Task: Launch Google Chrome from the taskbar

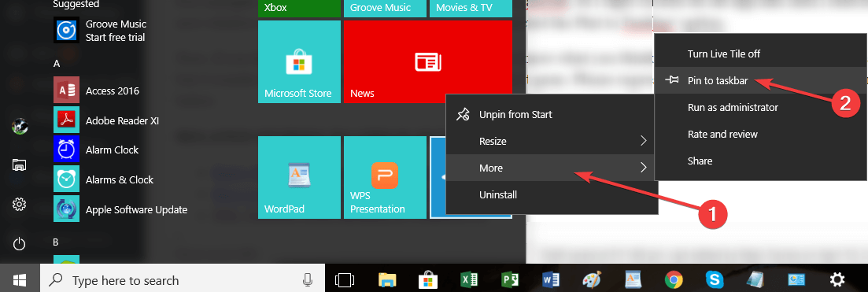Action: [673, 280]
